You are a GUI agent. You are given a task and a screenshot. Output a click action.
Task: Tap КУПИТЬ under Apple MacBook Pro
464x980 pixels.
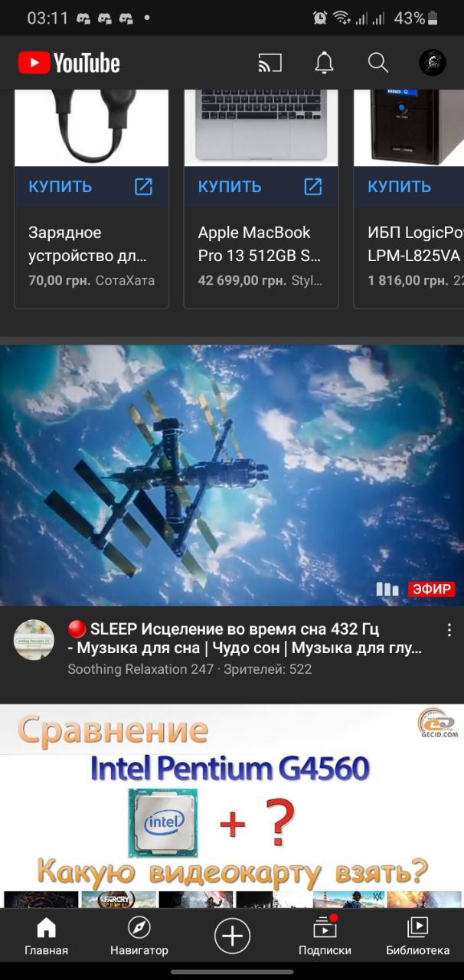[230, 186]
